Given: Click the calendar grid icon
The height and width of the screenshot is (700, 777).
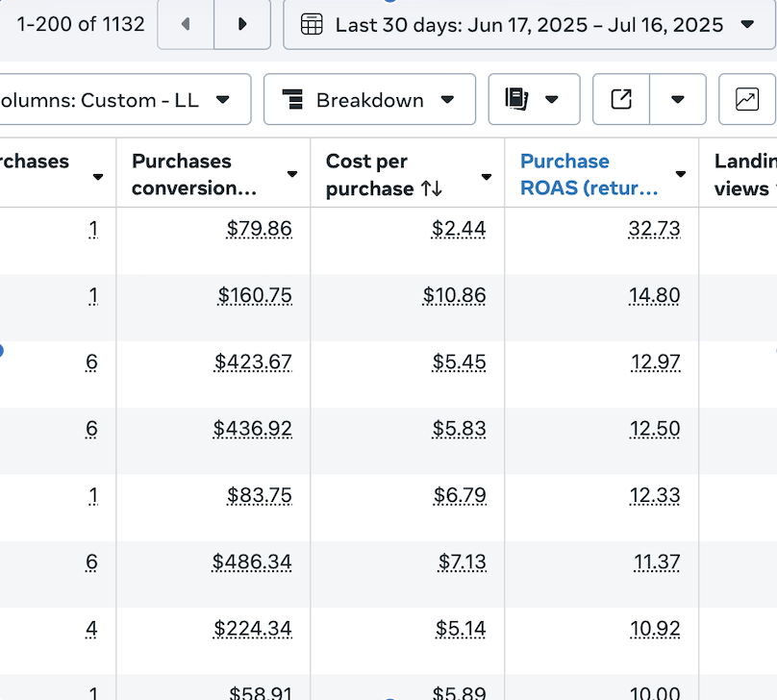Looking at the screenshot, I should click(312, 25).
